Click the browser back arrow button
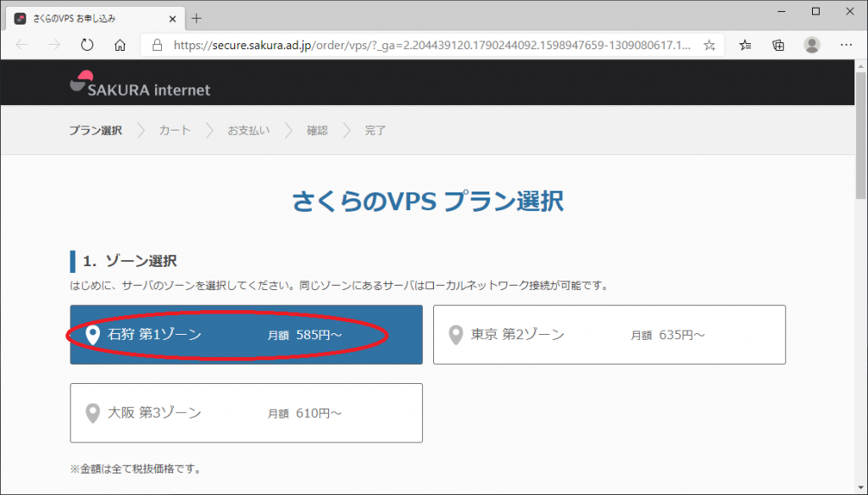Image resolution: width=868 pixels, height=495 pixels. [x=22, y=45]
